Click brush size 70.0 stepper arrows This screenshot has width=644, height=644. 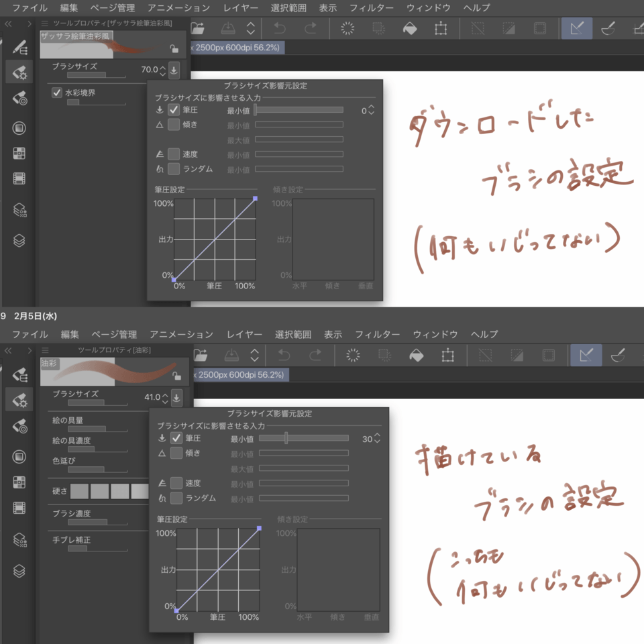point(163,70)
